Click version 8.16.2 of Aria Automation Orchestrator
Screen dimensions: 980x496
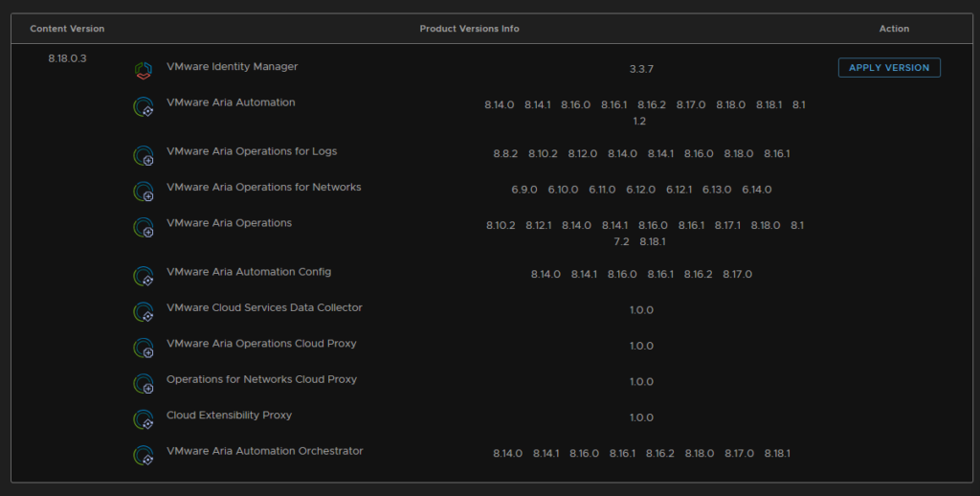pyautogui.click(x=659, y=453)
